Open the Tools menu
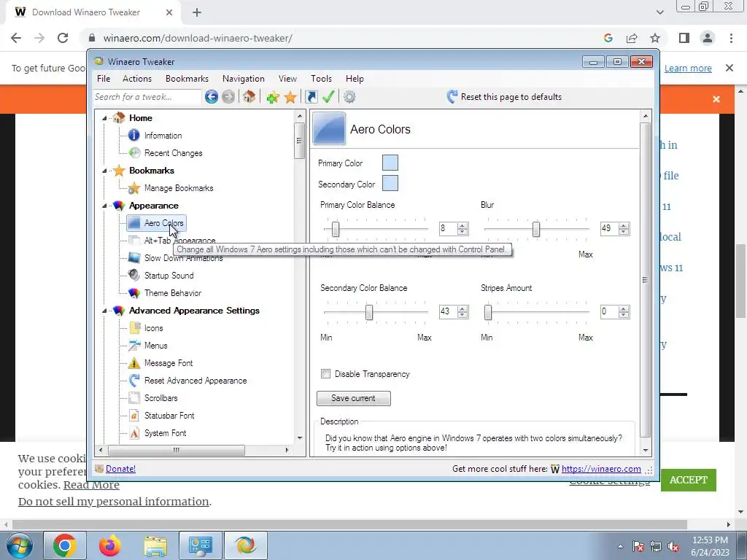747x560 pixels. pyautogui.click(x=321, y=79)
